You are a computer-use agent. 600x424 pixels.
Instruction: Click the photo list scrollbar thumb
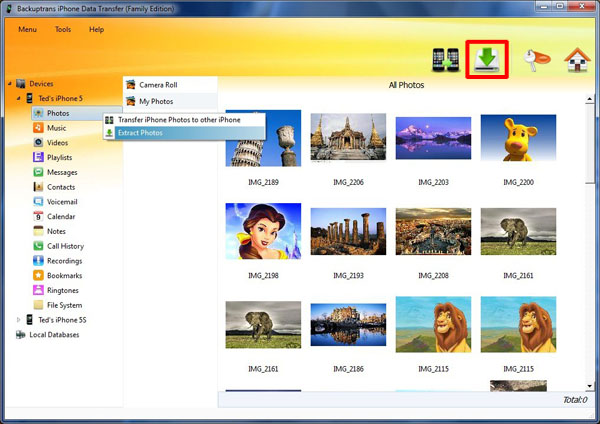[x=589, y=144]
